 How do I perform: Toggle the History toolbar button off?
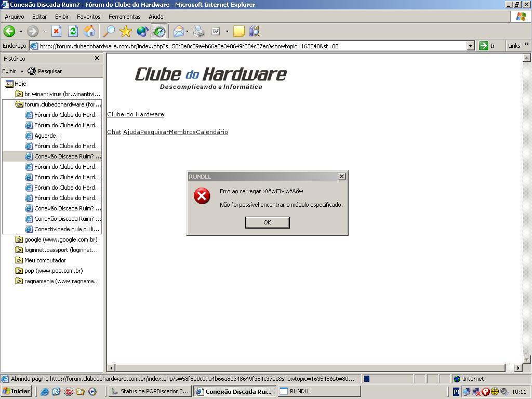tap(159, 32)
